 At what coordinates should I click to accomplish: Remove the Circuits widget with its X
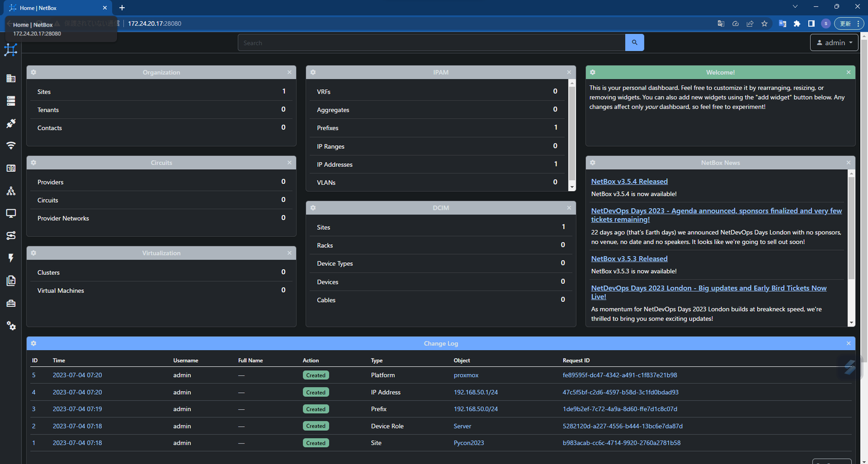coord(289,163)
